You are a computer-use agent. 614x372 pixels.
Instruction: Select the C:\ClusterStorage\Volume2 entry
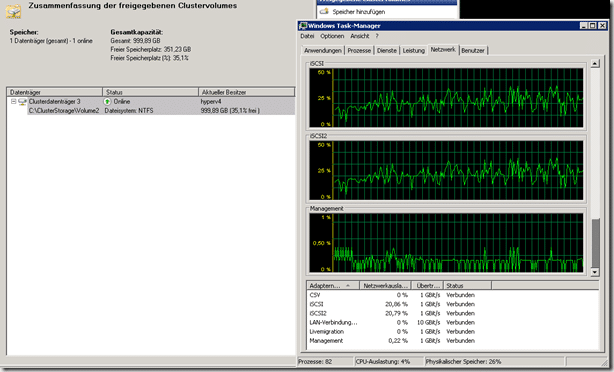(64, 110)
